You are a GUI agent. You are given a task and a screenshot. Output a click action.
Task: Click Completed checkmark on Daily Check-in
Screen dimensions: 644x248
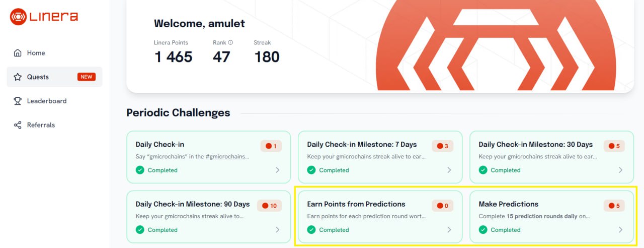140,170
